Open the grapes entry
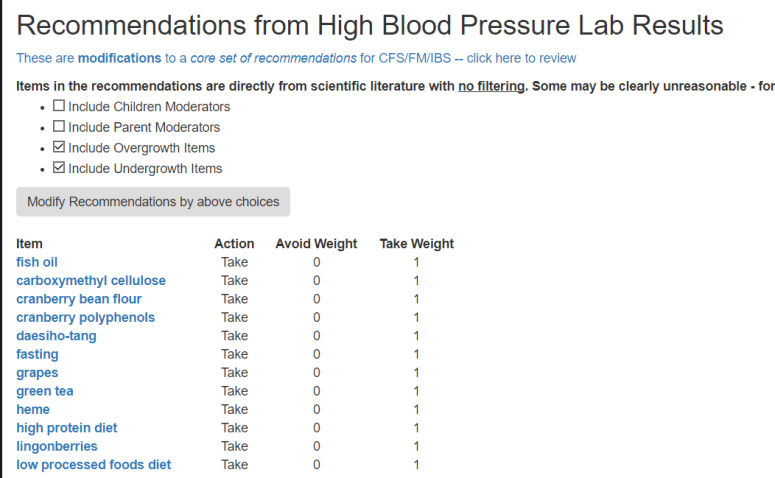This screenshot has height=478, width=775. click(37, 373)
